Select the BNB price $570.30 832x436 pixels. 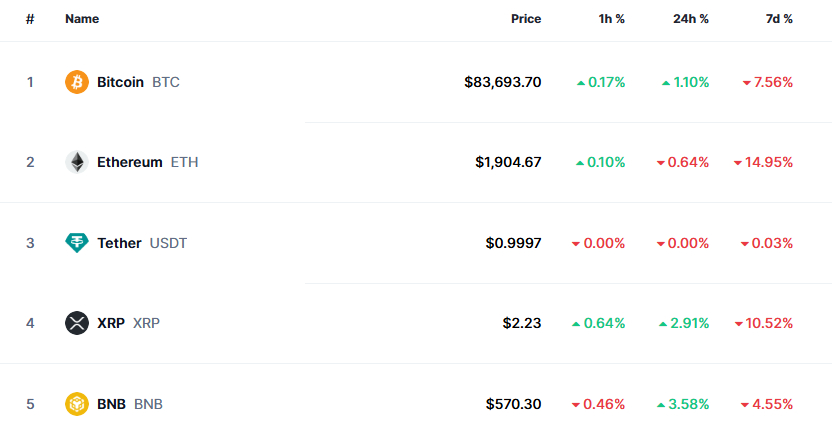[x=513, y=404]
